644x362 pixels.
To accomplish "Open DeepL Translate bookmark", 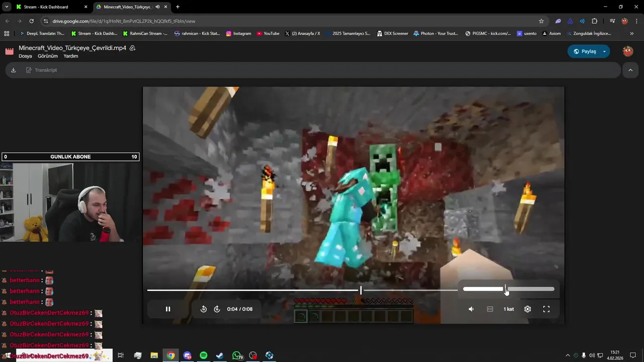I will click(x=42, y=34).
